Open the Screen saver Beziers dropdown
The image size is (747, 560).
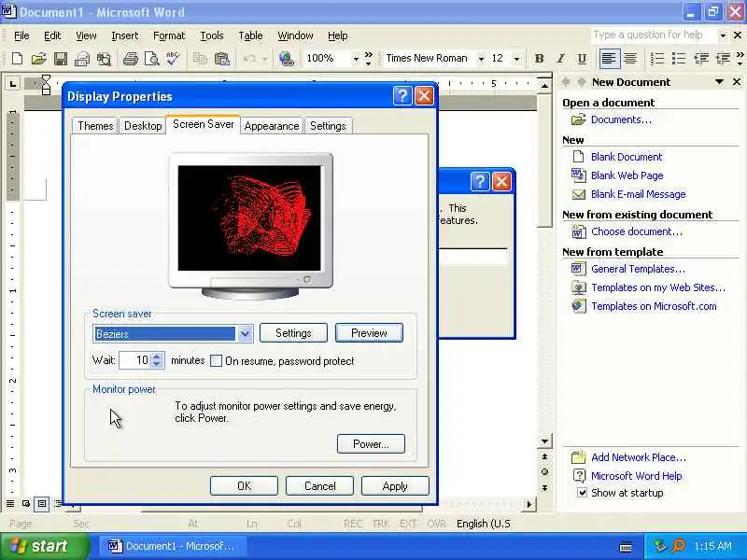tap(245, 334)
